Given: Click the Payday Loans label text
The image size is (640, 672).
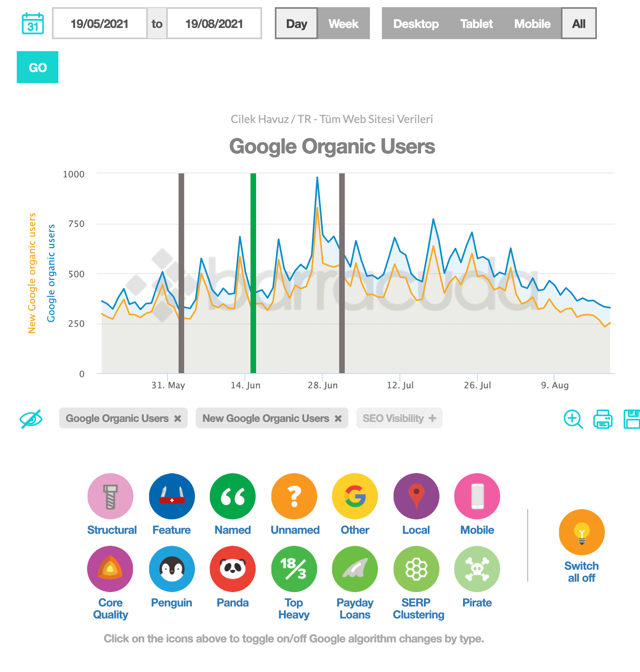Looking at the screenshot, I should point(355,608).
